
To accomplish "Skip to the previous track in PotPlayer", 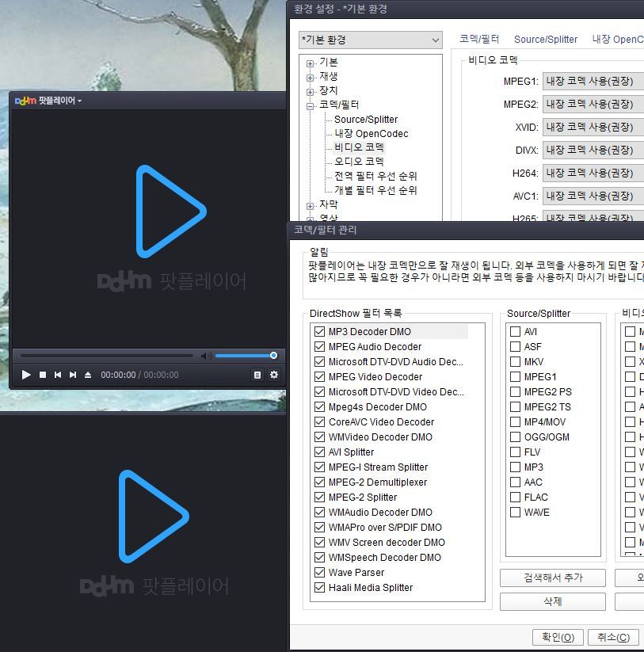I will point(58,375).
